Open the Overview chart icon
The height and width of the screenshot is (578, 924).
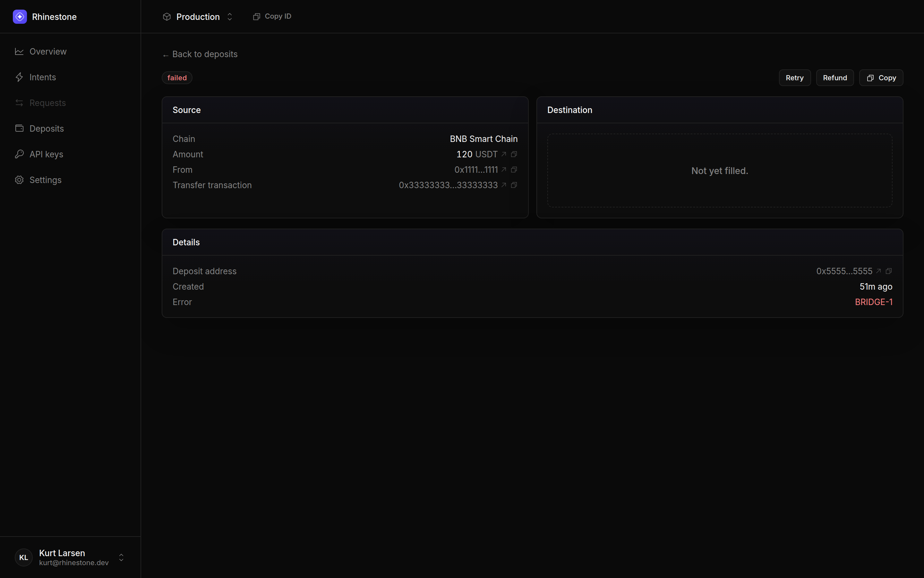[x=19, y=52]
